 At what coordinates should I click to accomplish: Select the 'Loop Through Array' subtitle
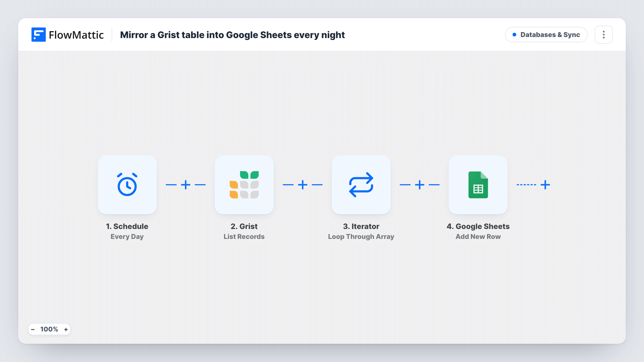point(361,237)
